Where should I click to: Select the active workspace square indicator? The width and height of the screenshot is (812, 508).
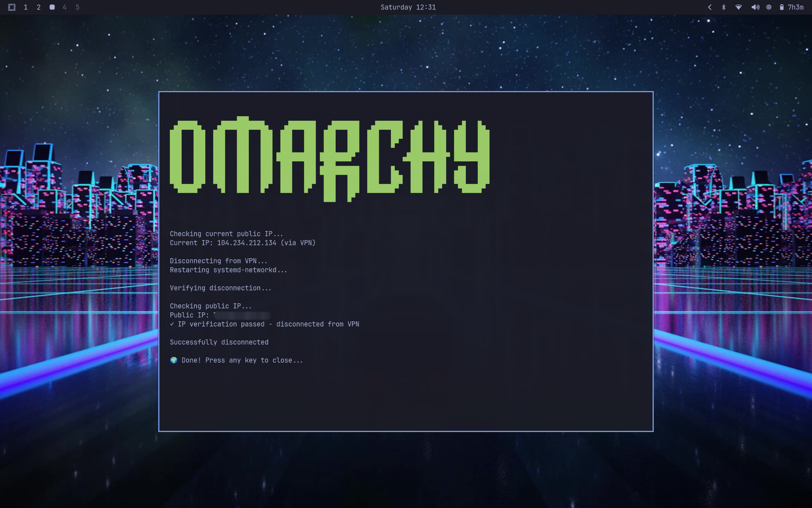[52, 7]
